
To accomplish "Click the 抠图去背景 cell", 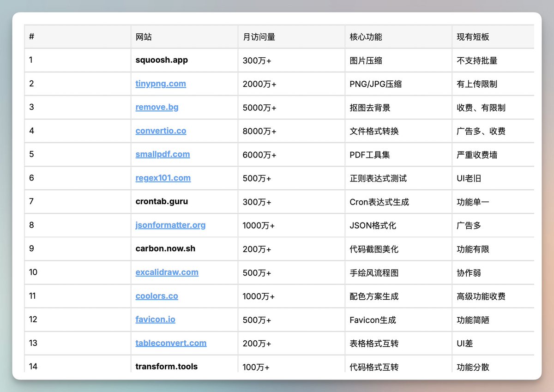I will point(398,107).
